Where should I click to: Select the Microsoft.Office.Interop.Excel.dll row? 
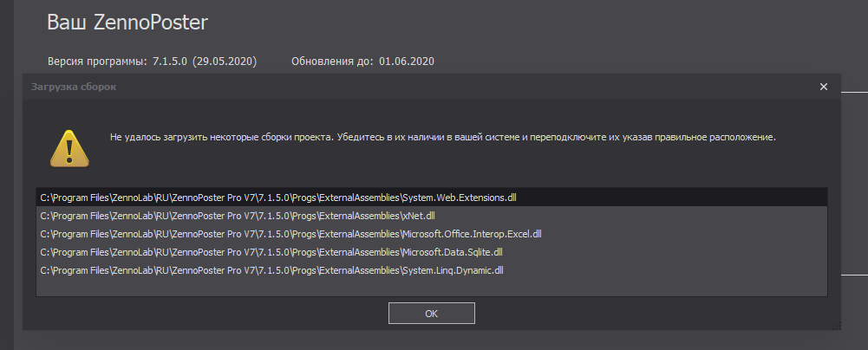coord(290,234)
